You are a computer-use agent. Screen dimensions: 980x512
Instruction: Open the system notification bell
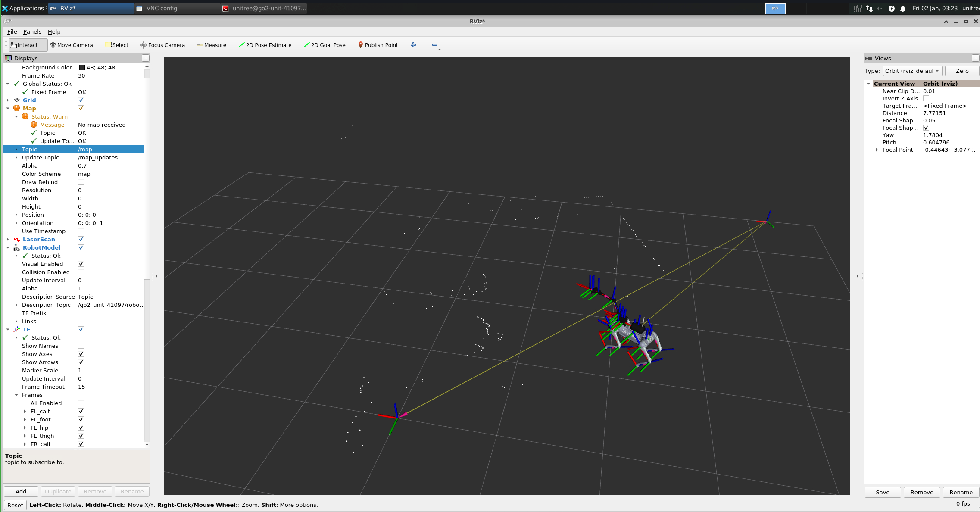click(902, 9)
